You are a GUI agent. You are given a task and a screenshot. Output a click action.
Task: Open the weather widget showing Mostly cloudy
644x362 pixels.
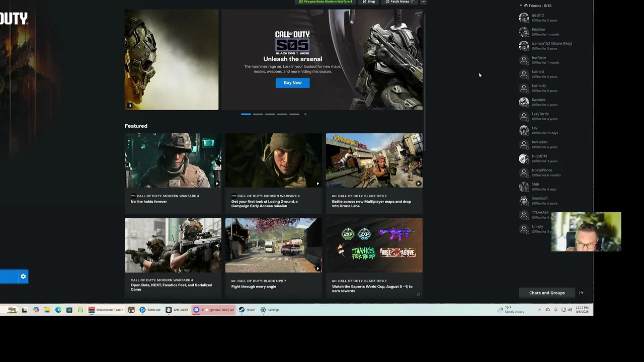click(x=511, y=310)
